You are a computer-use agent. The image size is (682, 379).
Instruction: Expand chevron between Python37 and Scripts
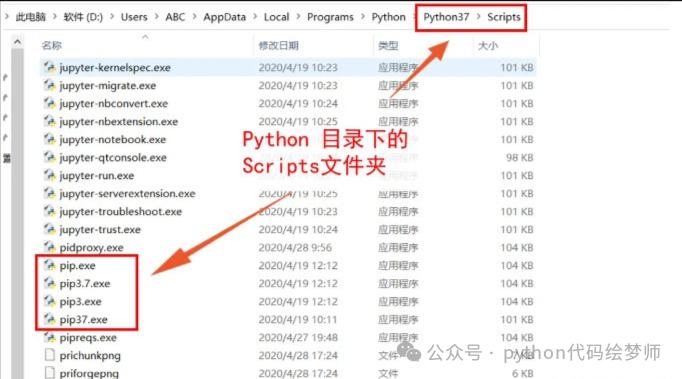[x=478, y=17]
